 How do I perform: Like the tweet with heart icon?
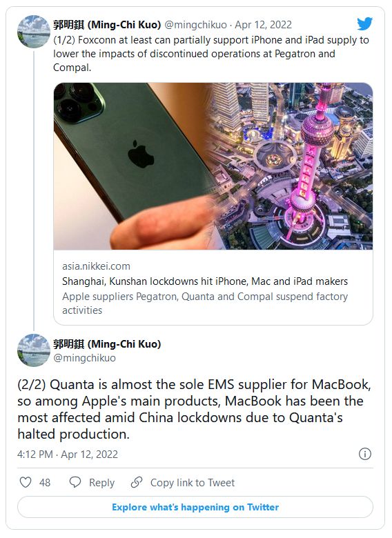point(26,482)
